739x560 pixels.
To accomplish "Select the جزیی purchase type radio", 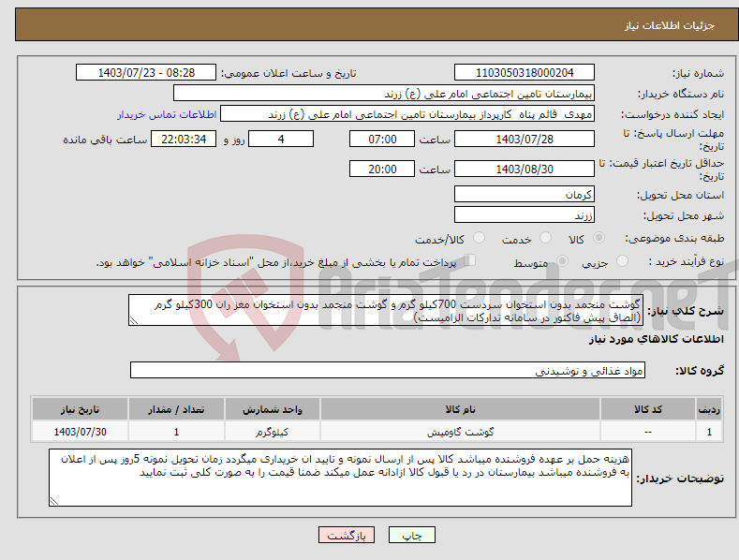I will (x=623, y=261).
